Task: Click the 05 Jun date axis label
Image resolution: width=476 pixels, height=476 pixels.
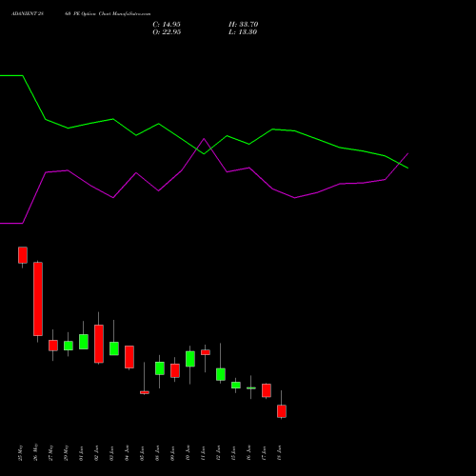Action: [143, 452]
